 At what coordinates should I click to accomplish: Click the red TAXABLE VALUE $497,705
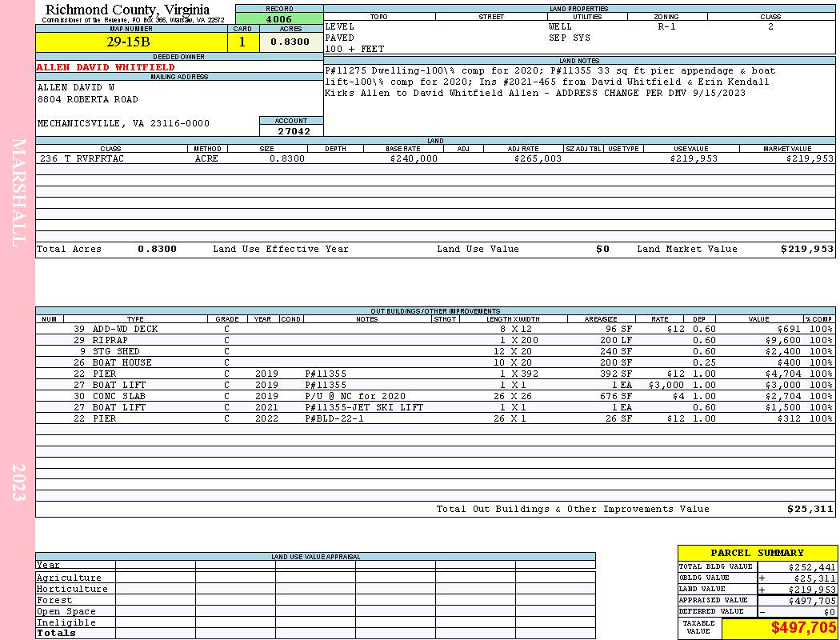(803, 628)
